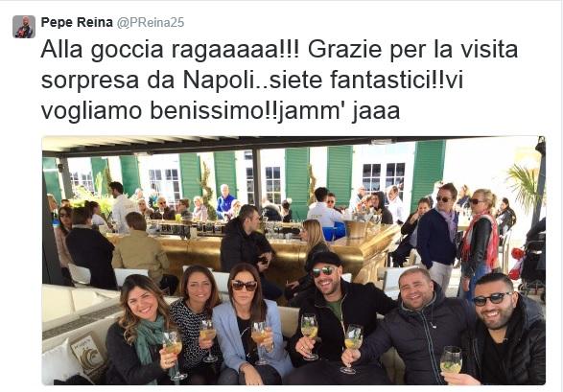Click the phrase "Grazie per la visita"
Screen dimensions: 563x392
pos(412,49)
